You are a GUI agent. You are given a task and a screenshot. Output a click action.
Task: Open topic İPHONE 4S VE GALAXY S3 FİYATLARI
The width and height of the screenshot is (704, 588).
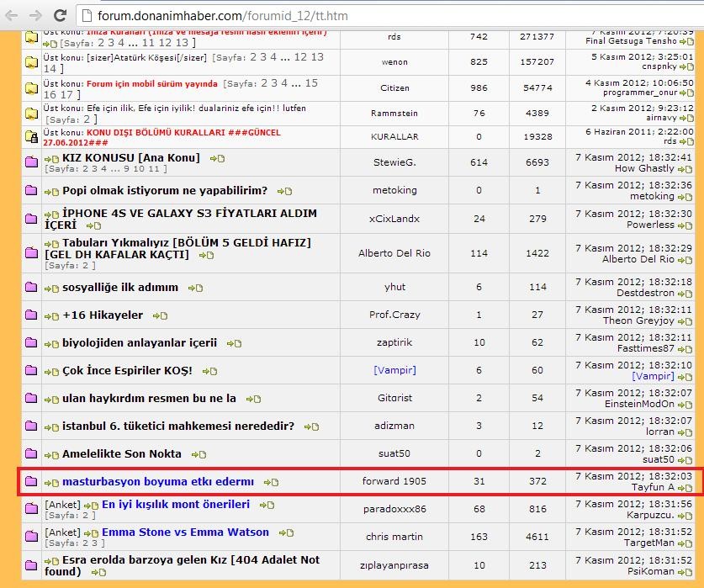tap(181, 219)
